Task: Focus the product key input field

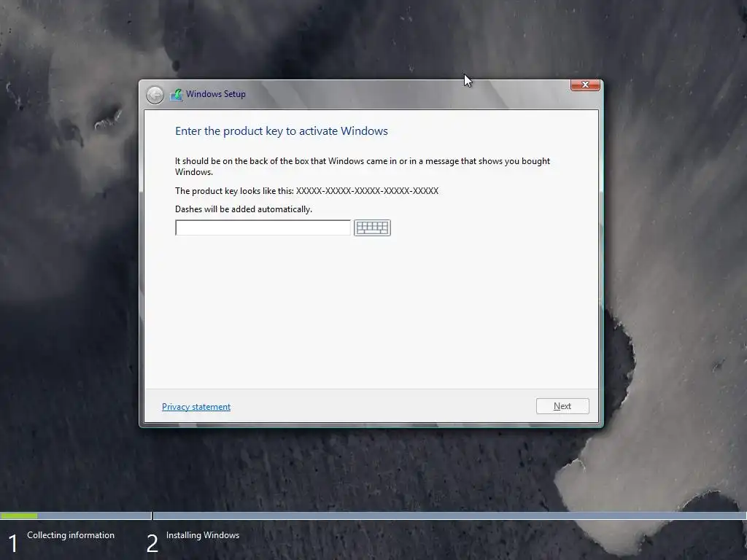Action: (263, 227)
